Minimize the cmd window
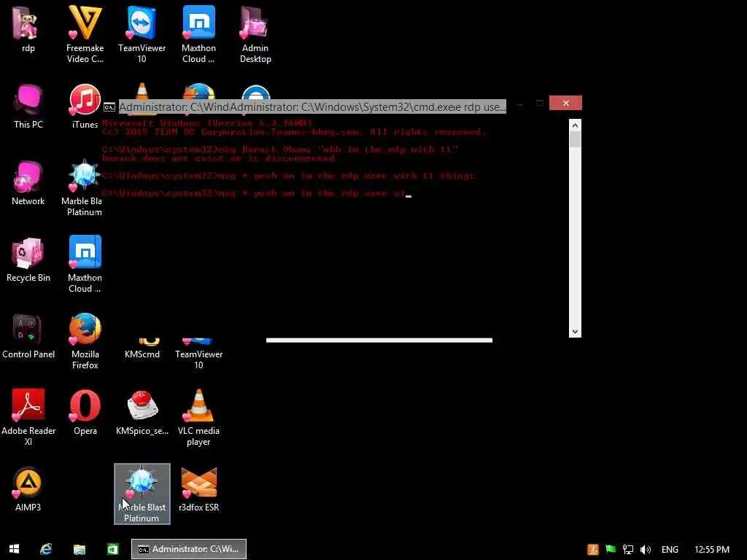Screen dimensions: 747x560 pos(520,103)
